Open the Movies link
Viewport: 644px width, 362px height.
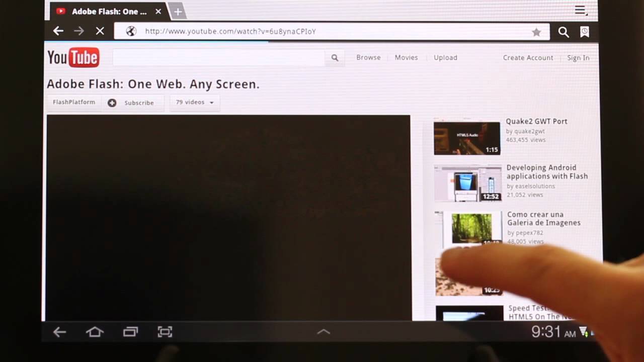click(x=406, y=57)
